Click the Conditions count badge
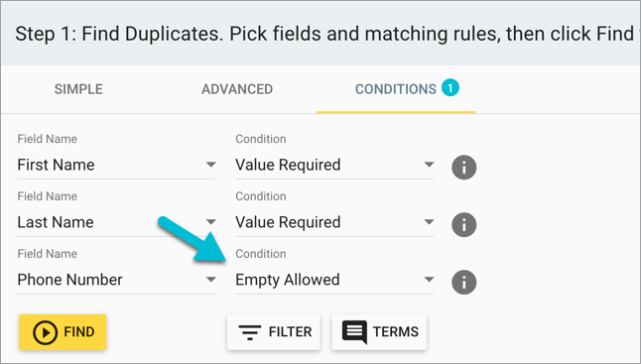 (450, 88)
